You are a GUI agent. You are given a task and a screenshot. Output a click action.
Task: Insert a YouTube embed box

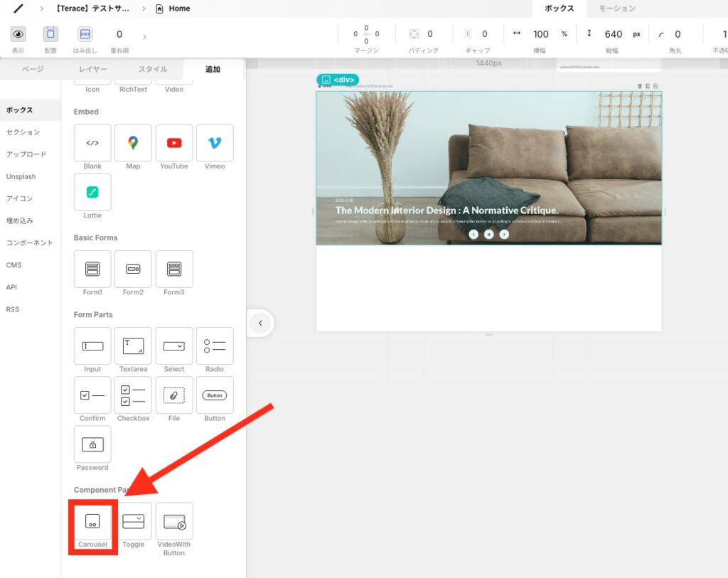point(174,143)
